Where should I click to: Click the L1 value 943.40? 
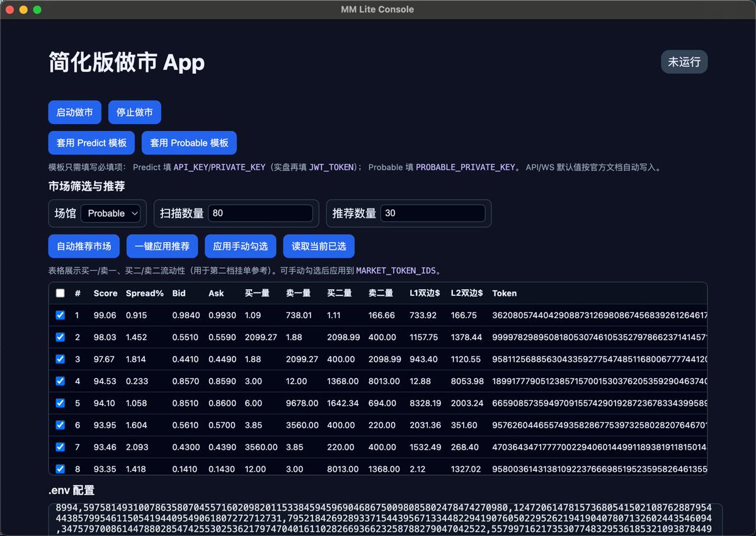pos(423,359)
